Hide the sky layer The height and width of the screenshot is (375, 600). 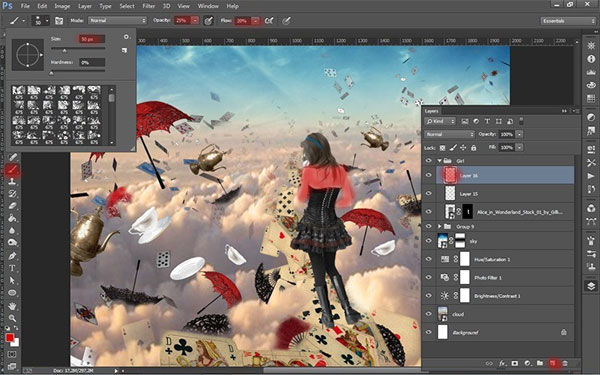pos(429,241)
